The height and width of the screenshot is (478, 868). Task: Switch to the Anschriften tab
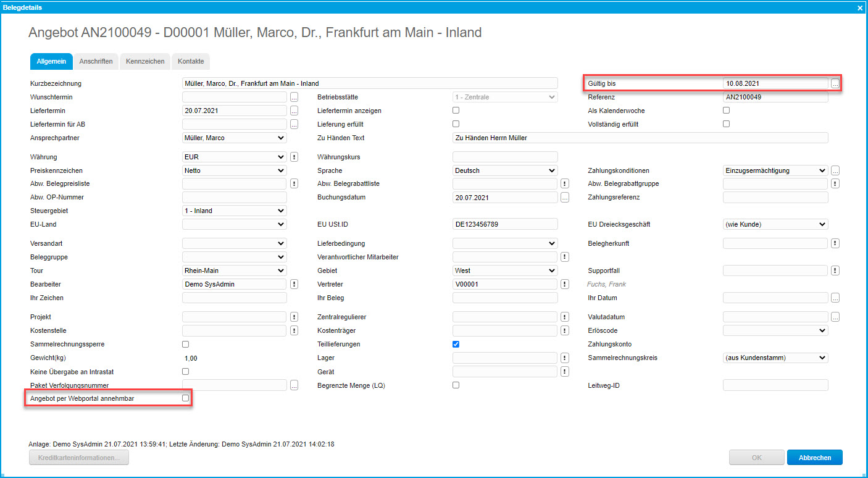click(96, 62)
